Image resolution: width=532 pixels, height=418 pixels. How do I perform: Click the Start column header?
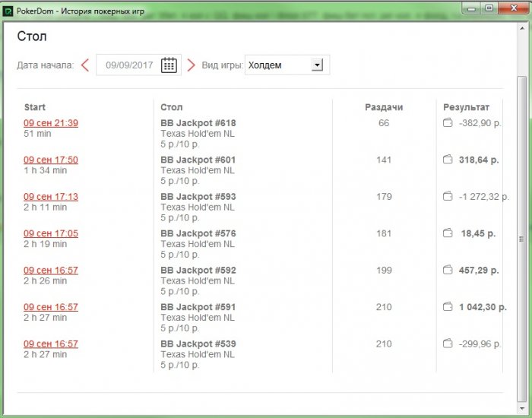35,107
